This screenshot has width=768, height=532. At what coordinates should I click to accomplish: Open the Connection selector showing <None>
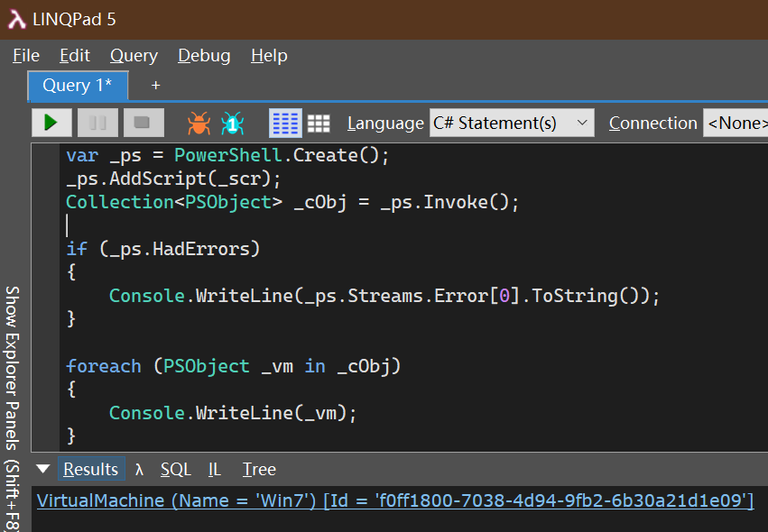click(737, 123)
